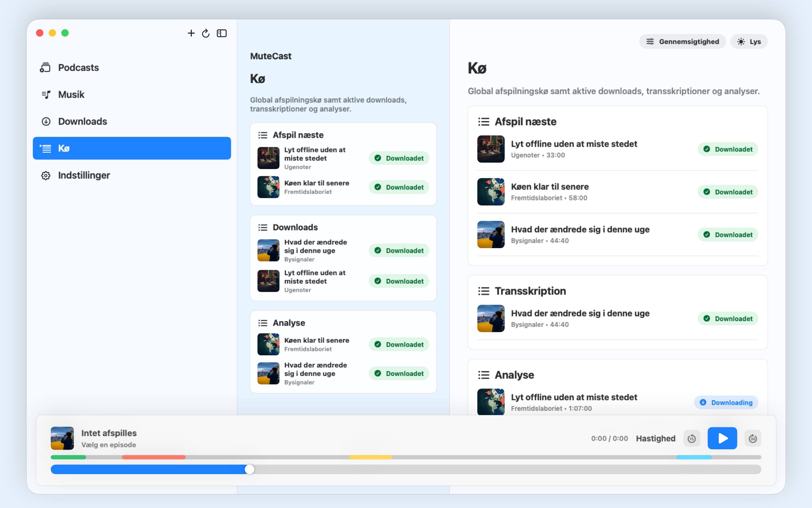Click the thumbnail of Fremtidslaboriet 1:07:00 episode
Image resolution: width=812 pixels, height=508 pixels.
pyautogui.click(x=491, y=402)
